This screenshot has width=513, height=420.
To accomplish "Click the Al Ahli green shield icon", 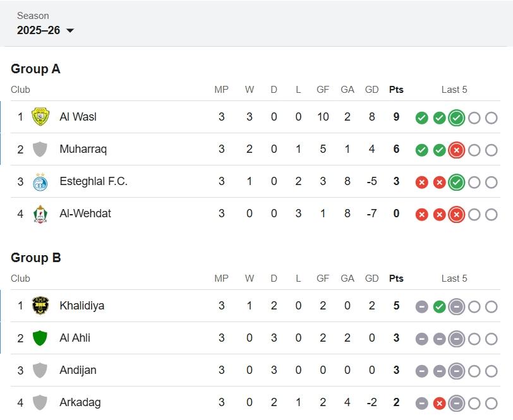I will [40, 338].
